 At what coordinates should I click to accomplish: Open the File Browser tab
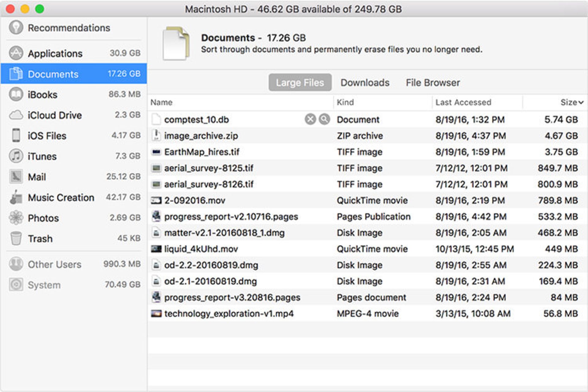tap(433, 83)
